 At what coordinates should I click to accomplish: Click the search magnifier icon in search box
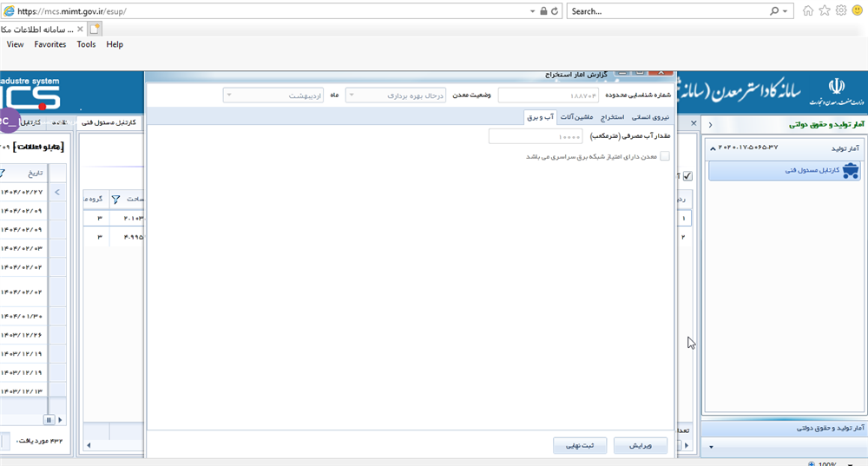pos(774,11)
